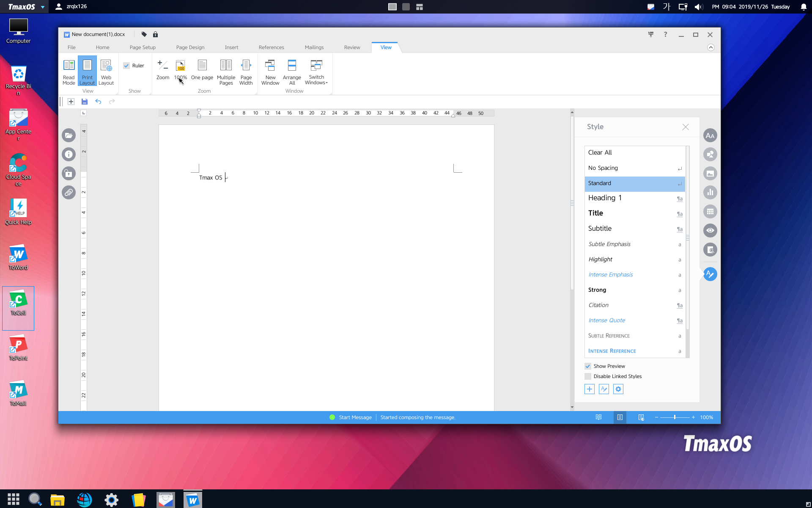This screenshot has width=812, height=508.
Task: Switch to the References tab
Action: (271, 47)
